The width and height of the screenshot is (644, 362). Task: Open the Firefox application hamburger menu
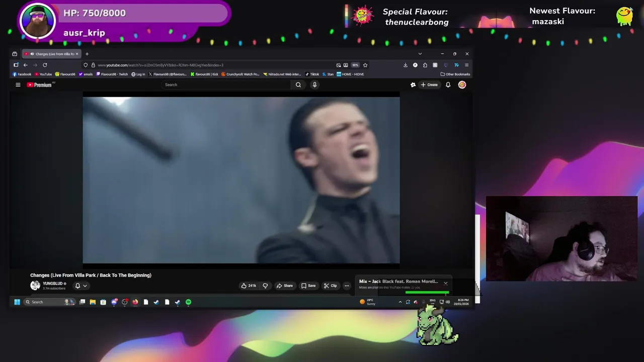(x=466, y=65)
